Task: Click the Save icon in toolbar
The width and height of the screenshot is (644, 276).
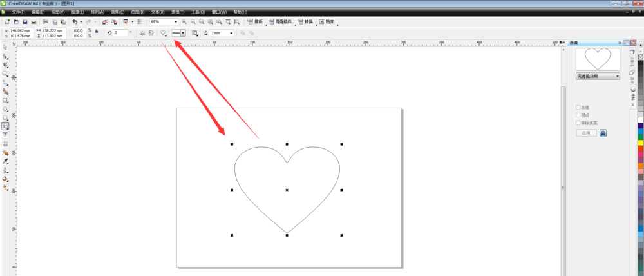Action: click(x=24, y=22)
